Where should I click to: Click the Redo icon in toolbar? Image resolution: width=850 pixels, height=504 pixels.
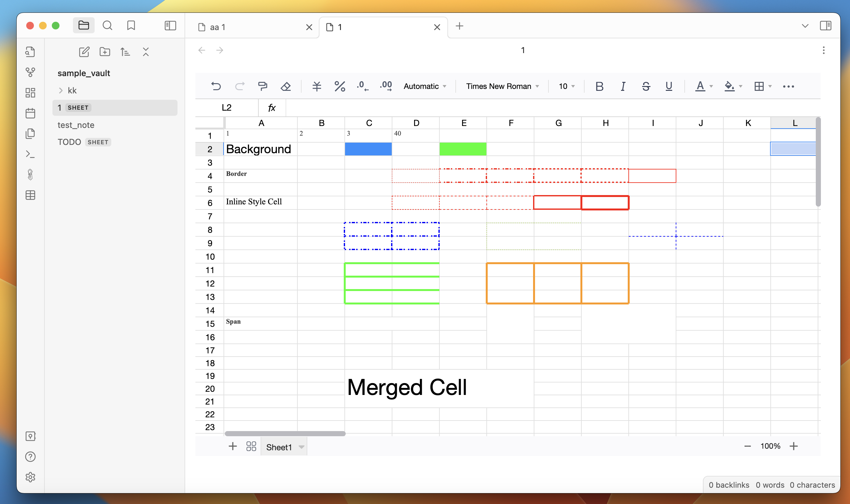[x=240, y=87]
